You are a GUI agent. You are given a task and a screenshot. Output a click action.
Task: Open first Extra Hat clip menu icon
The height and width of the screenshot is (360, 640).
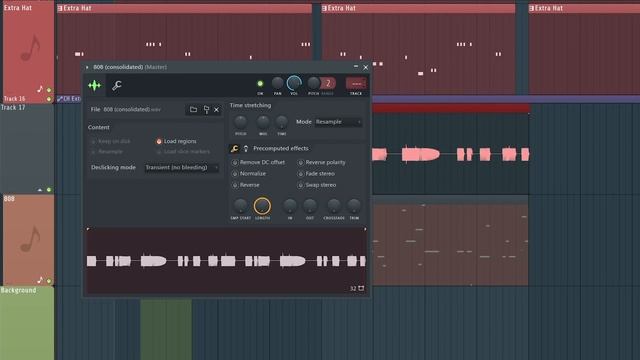pos(60,8)
